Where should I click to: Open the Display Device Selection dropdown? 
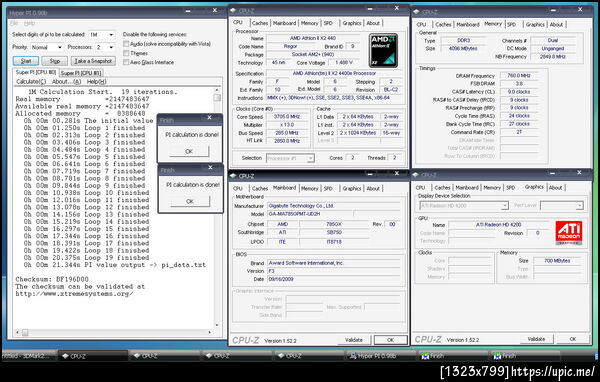[464, 206]
